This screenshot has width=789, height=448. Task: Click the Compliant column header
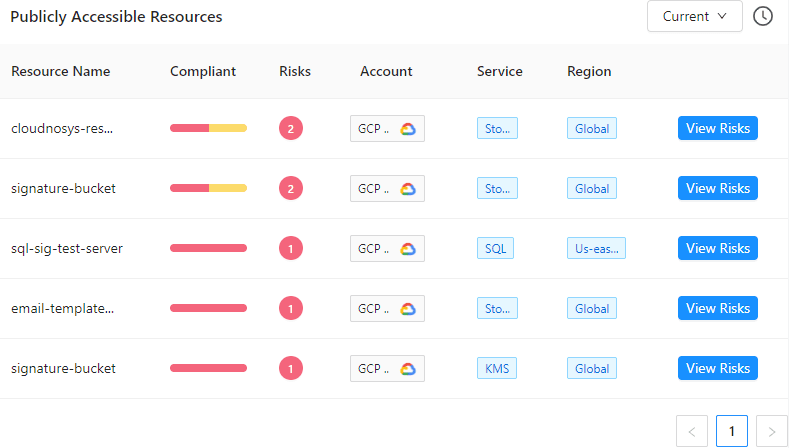tap(203, 71)
